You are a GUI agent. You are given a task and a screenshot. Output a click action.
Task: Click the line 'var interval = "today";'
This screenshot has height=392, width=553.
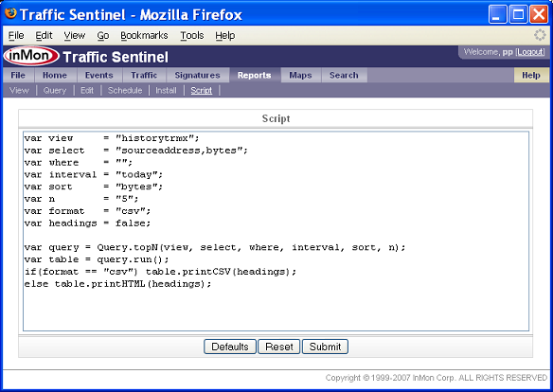tap(94, 174)
